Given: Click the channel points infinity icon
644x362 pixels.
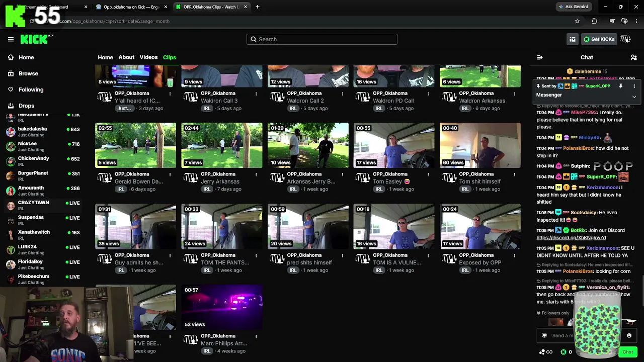Looking at the screenshot, I should [x=546, y=352].
